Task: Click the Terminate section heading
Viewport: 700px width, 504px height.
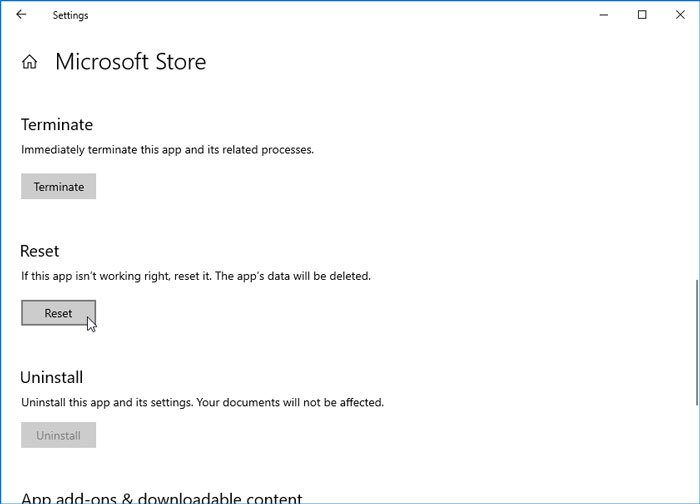Action: tap(57, 125)
